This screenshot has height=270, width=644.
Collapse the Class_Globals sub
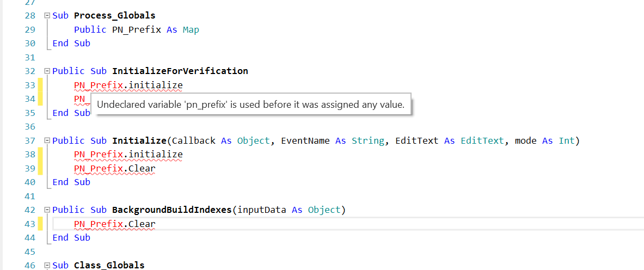point(47,266)
